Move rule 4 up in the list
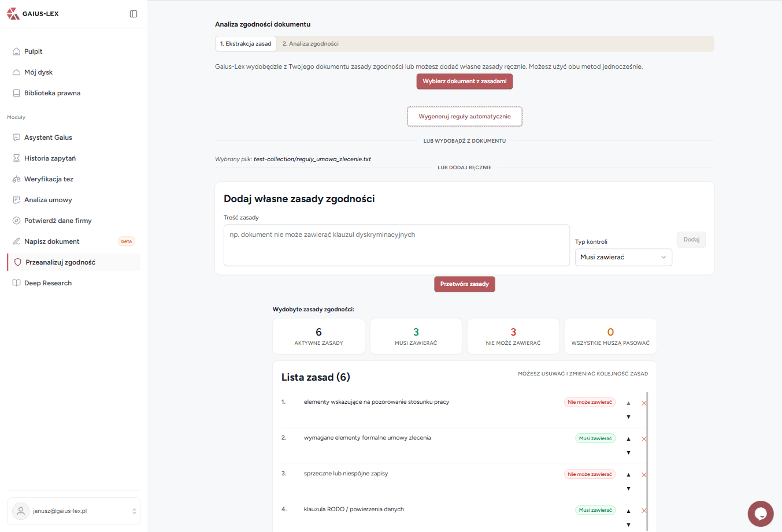The image size is (782, 532). pos(628,511)
